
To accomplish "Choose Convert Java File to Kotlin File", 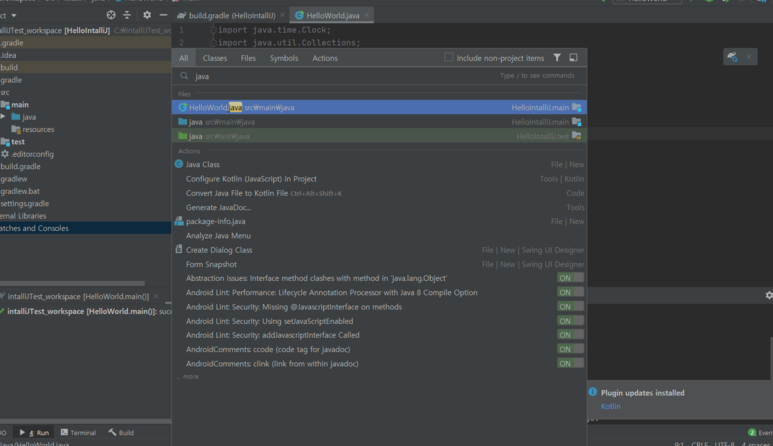I will 379,193.
